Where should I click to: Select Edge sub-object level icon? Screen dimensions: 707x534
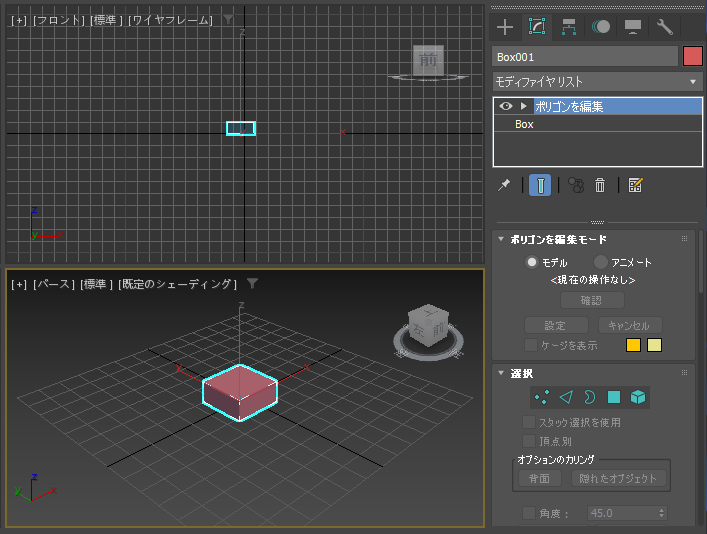(x=566, y=397)
